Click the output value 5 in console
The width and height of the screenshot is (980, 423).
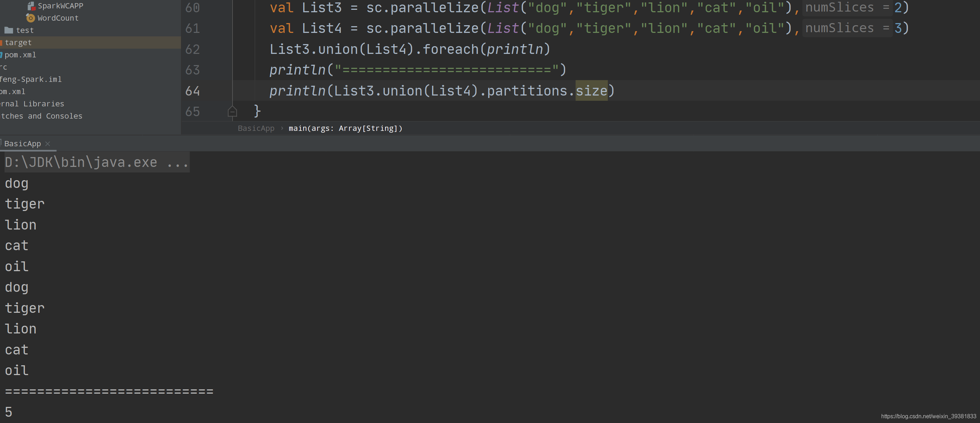point(8,412)
